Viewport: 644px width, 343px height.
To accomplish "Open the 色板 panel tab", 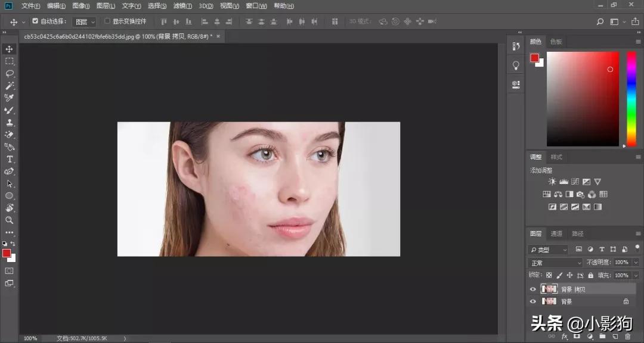I will coord(556,42).
